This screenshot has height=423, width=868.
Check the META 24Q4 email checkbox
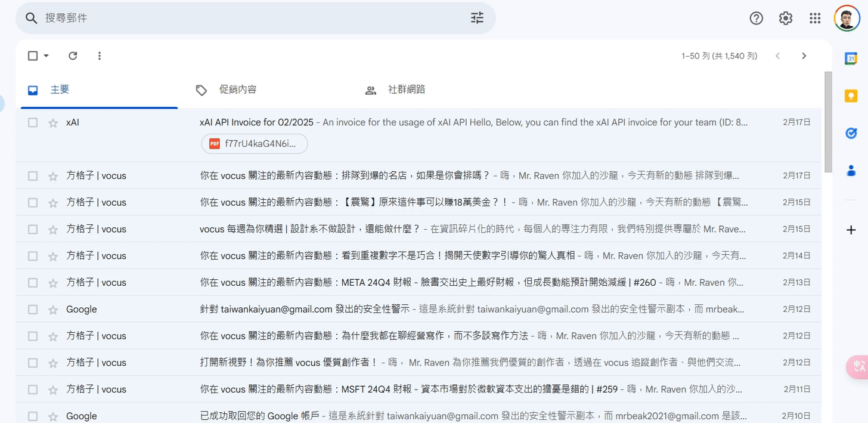click(33, 283)
